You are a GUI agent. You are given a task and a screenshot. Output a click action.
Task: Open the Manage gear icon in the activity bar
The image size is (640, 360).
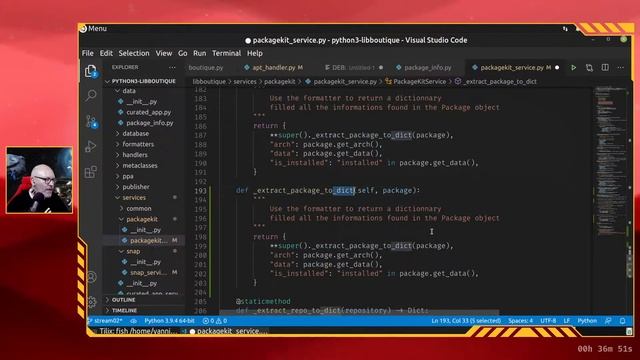91,302
